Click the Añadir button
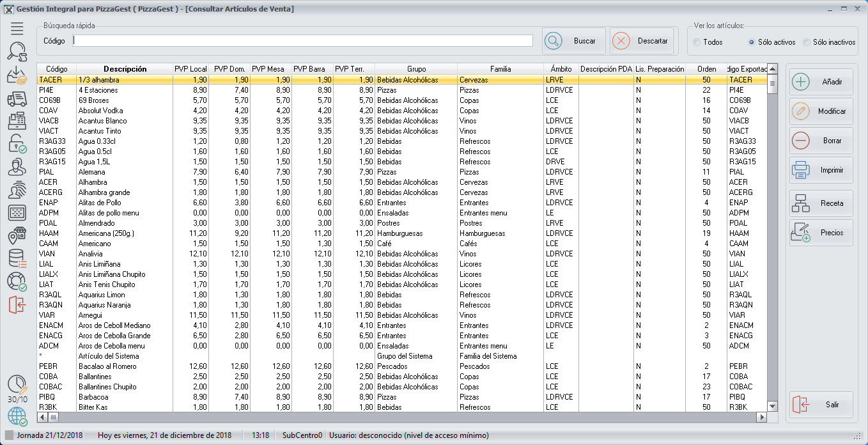The height and width of the screenshot is (445, 868). click(x=821, y=82)
